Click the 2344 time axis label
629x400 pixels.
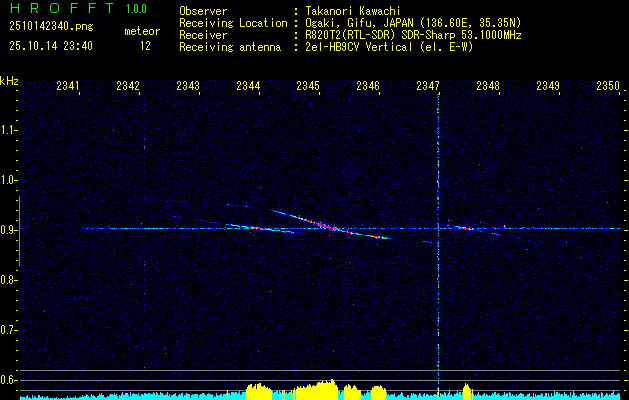point(248,85)
